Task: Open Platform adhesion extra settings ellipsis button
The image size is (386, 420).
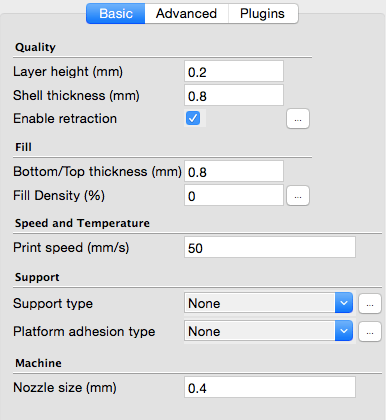Action: click(370, 332)
